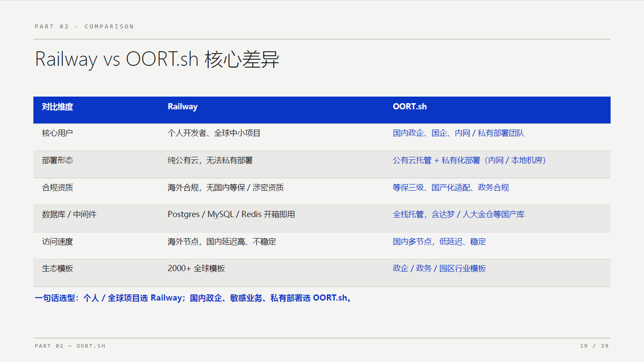Image resolution: width=644 pixels, height=362 pixels.
Task: Click the cell '公有云托管 + 私有化部署（内网 / 本地机房）'
Action: (470, 160)
